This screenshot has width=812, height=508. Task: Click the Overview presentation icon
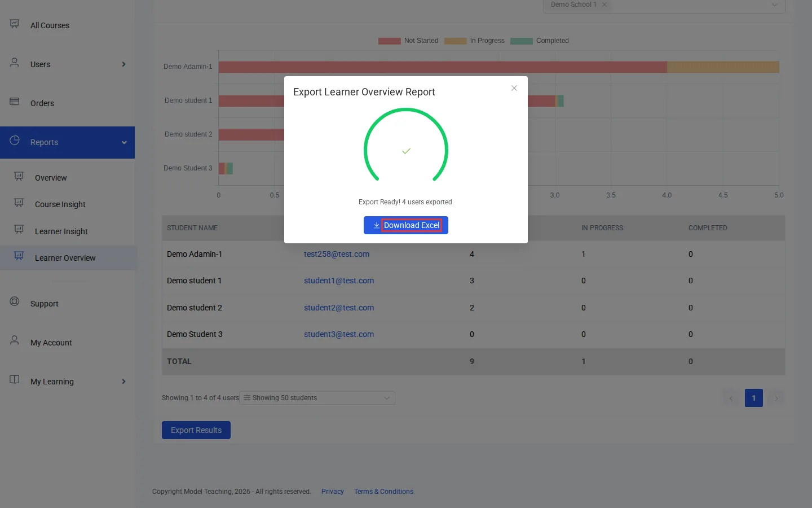19,177
